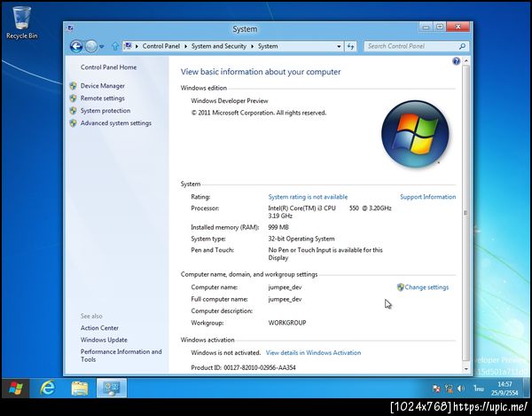This screenshot has width=532, height=416.
Task: Click the input language indicator
Action: [x=479, y=389]
